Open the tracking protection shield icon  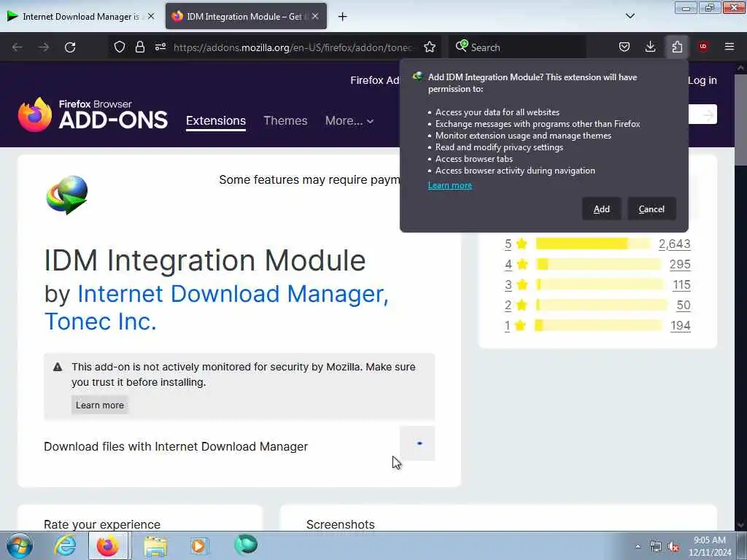pos(120,47)
